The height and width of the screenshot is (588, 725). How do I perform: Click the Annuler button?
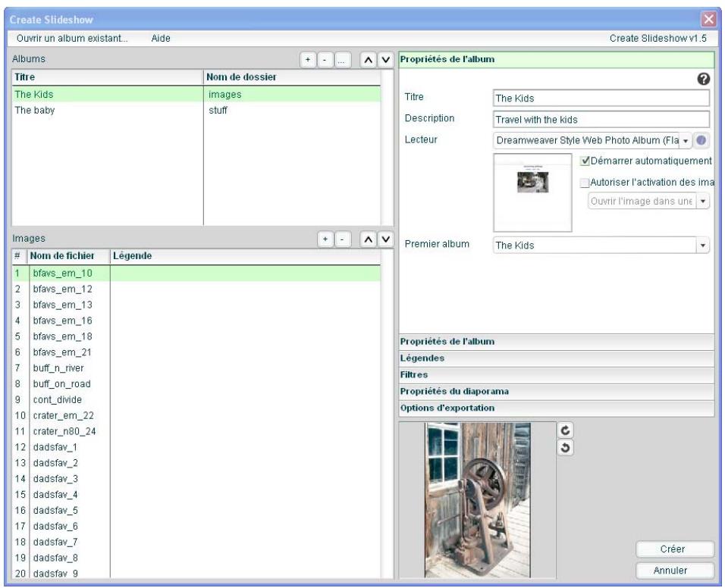(x=675, y=571)
